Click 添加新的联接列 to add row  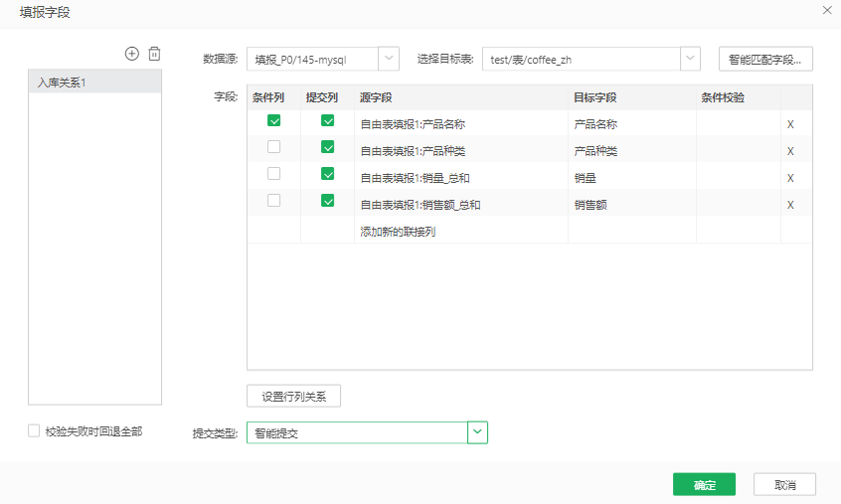coord(398,232)
